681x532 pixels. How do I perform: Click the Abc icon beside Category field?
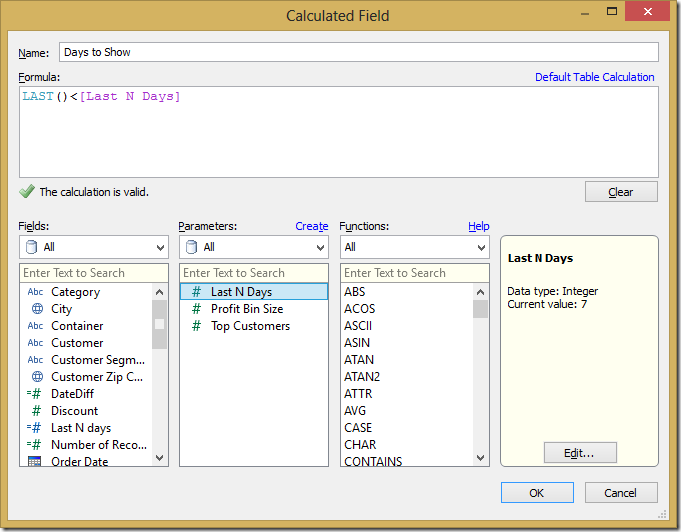(x=36, y=292)
